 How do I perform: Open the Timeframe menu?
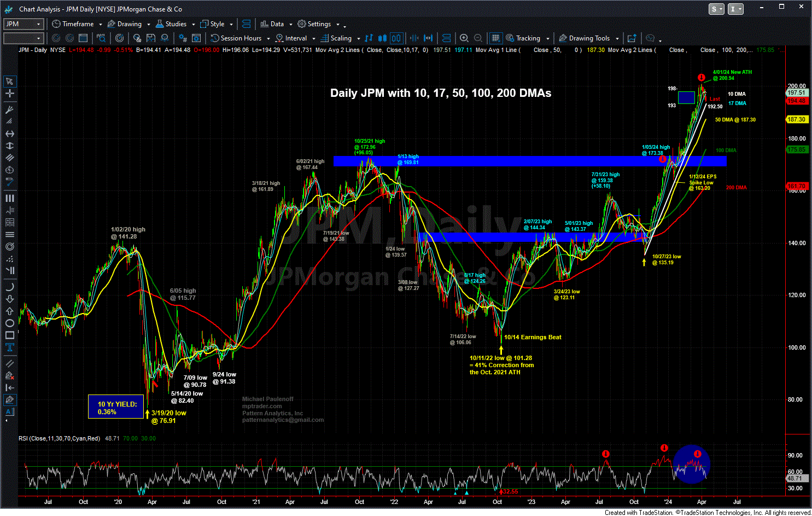pos(73,24)
